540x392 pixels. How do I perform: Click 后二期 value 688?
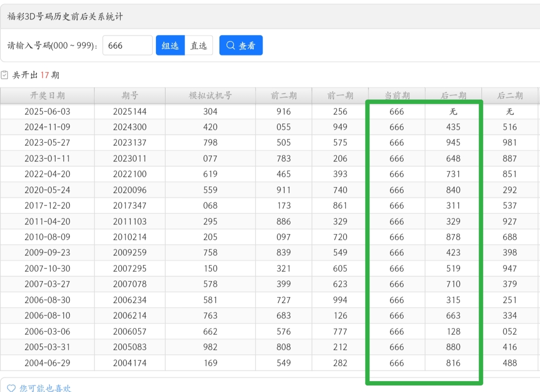click(509, 237)
